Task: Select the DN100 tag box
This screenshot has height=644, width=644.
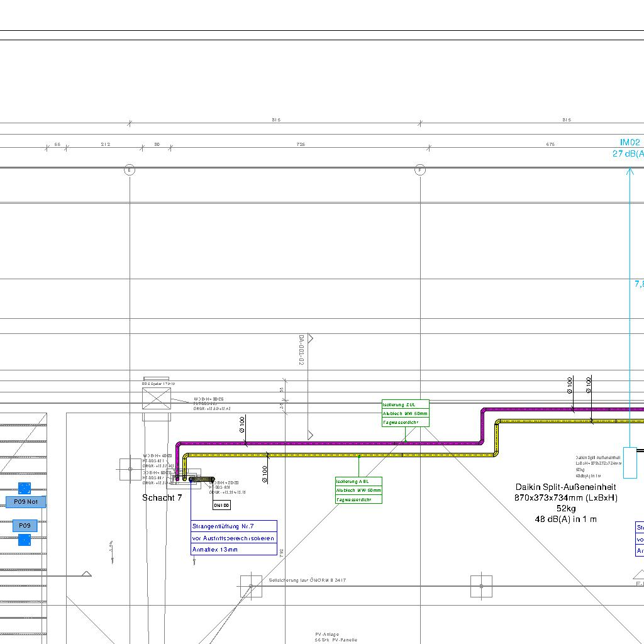Action: pyautogui.click(x=221, y=505)
